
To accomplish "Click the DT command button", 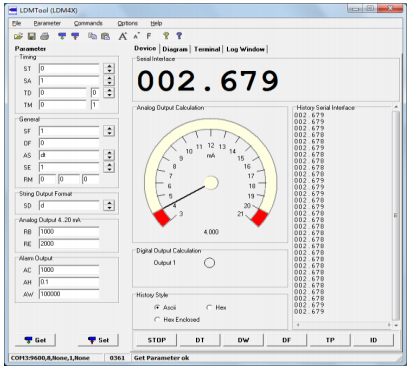I will click(x=200, y=340).
